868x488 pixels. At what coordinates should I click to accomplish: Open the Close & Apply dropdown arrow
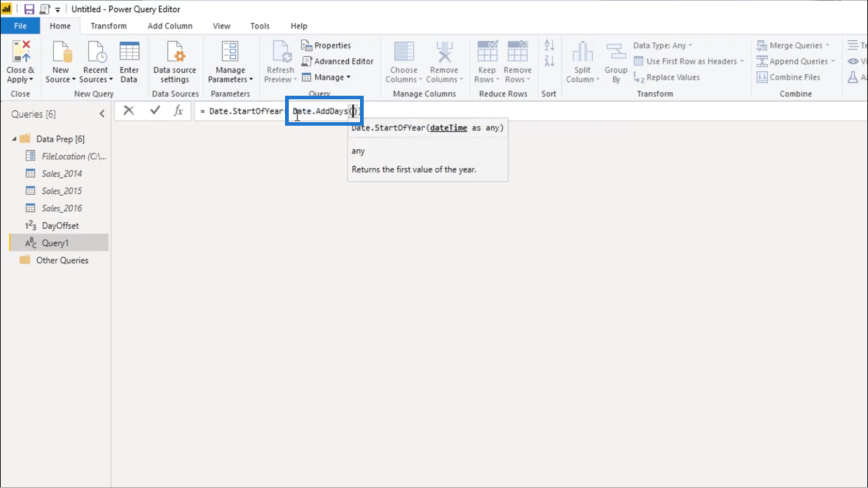pos(31,80)
